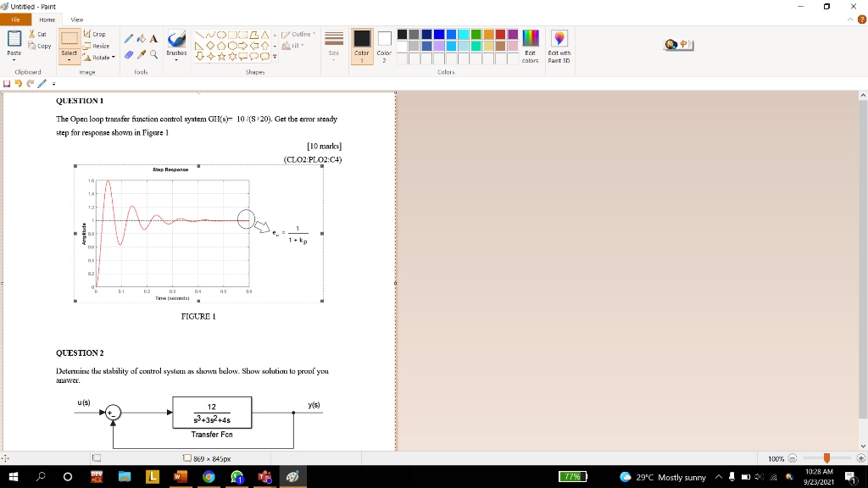Switch to the View tab
The height and width of the screenshot is (488, 868).
77,19
